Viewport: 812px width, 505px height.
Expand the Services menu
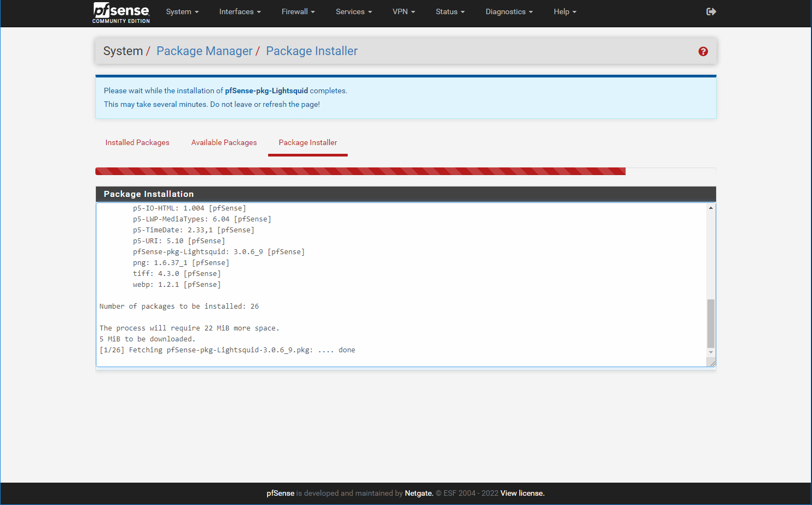(354, 11)
